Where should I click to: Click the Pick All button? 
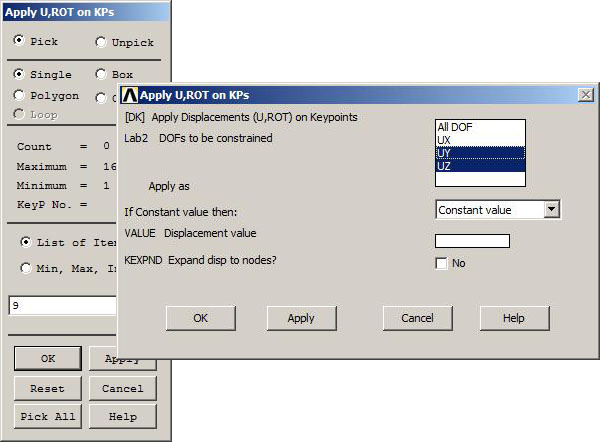pos(47,416)
